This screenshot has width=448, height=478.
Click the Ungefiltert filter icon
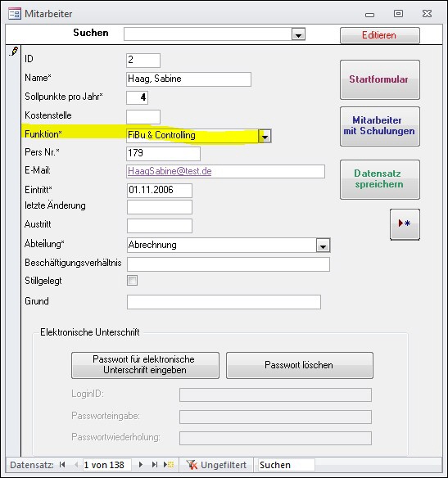tap(192, 465)
